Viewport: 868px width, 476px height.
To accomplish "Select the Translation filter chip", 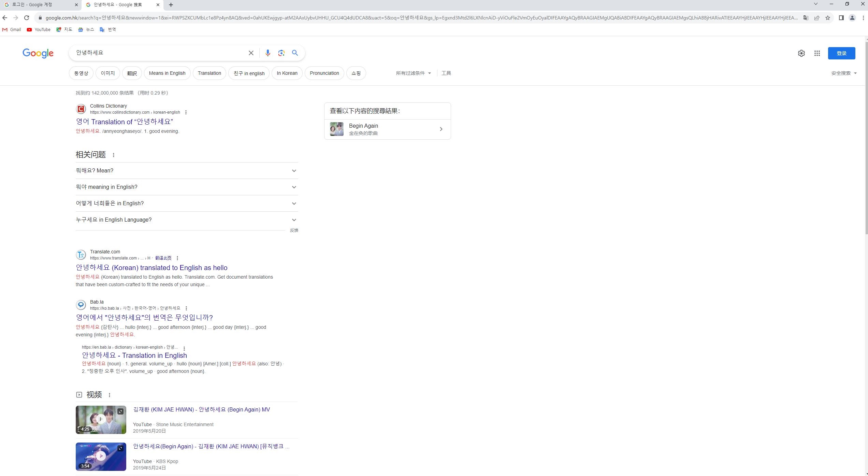I will pos(209,73).
